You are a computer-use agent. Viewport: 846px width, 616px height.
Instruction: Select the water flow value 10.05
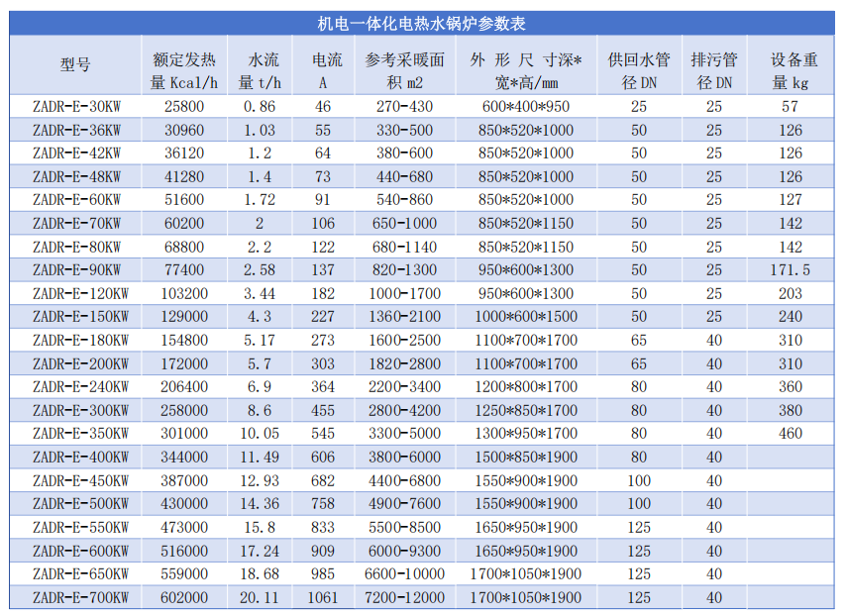[260, 434]
